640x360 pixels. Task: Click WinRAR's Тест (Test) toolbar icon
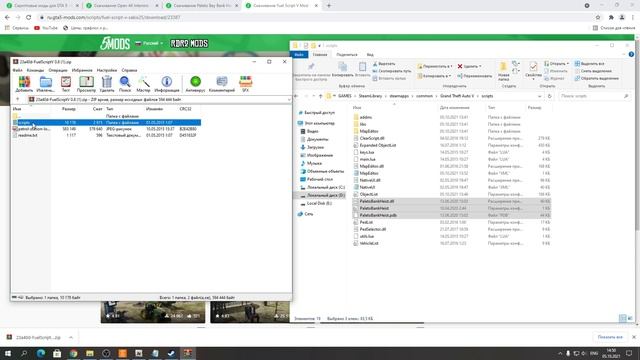pos(66,83)
